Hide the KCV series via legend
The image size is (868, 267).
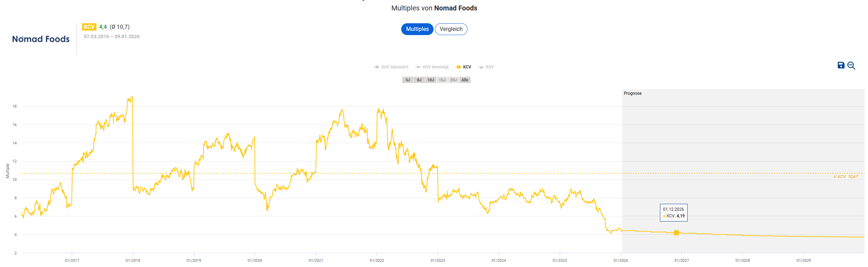pyautogui.click(x=464, y=67)
